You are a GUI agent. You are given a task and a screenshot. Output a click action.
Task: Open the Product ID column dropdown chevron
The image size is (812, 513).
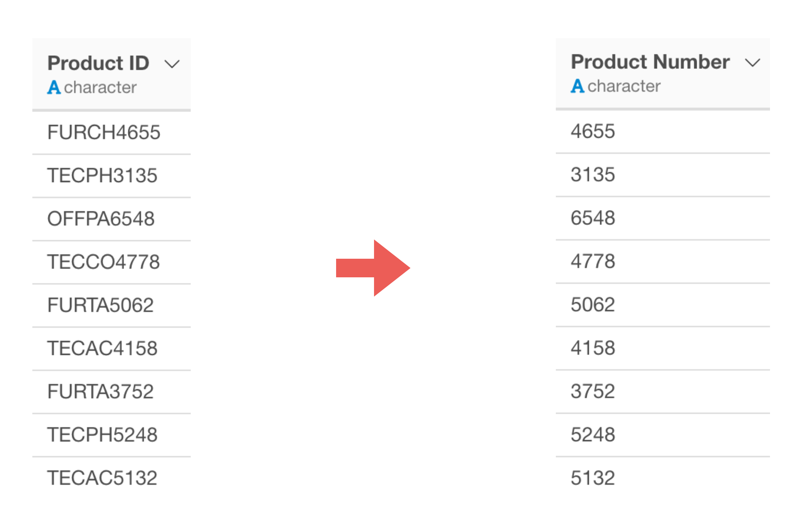tap(172, 64)
